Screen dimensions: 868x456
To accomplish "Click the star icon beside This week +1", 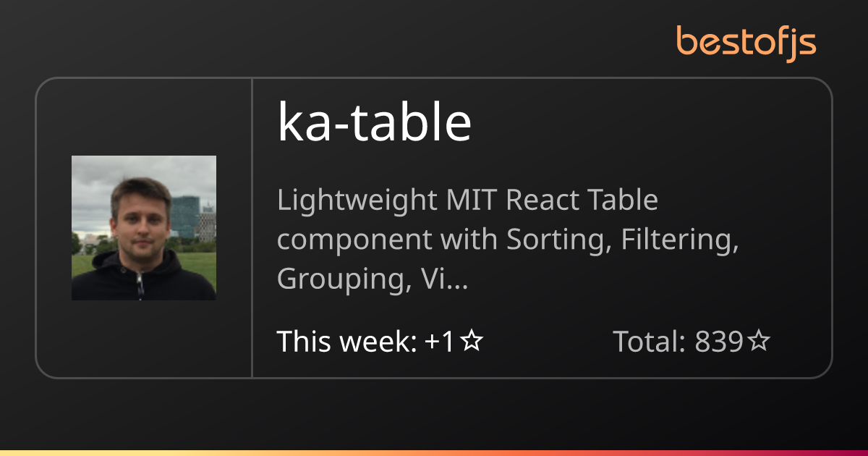I will click(x=472, y=341).
